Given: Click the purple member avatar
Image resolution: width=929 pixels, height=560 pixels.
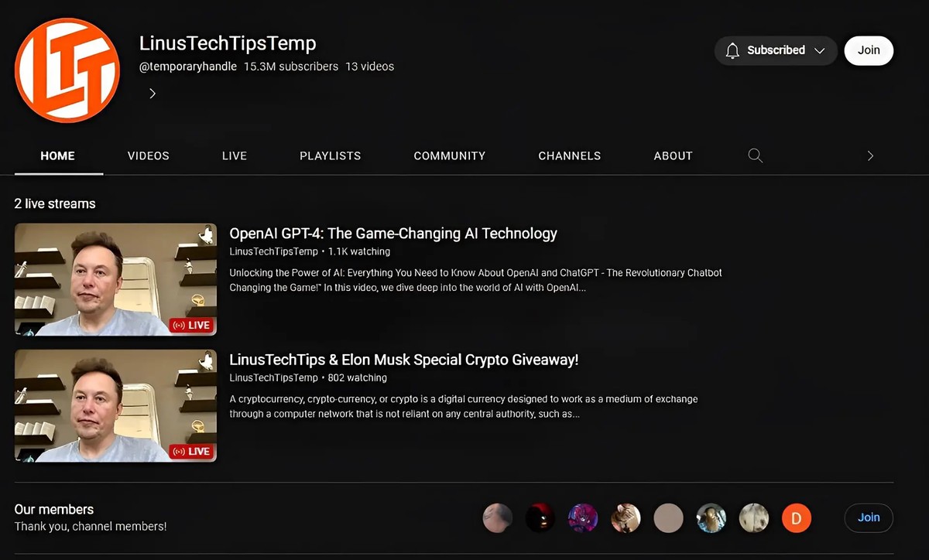Looking at the screenshot, I should click(x=583, y=517).
